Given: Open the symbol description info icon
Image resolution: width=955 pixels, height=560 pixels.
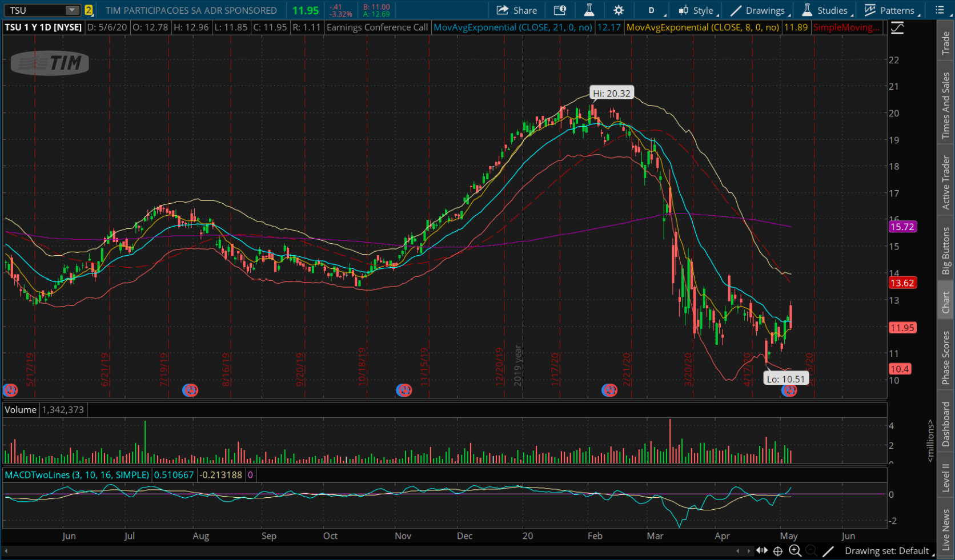Looking at the screenshot, I should [x=560, y=10].
